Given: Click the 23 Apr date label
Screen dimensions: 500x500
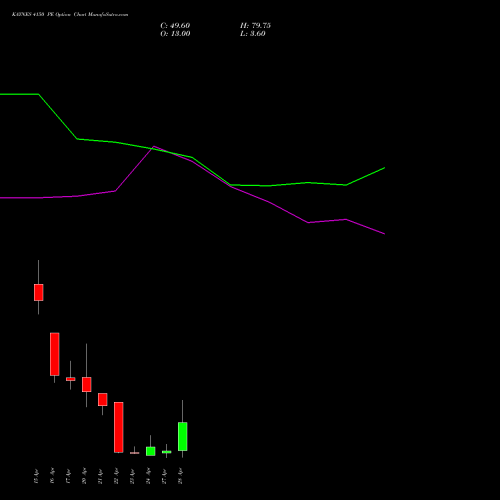Looking at the screenshot, I should click(x=132, y=476).
